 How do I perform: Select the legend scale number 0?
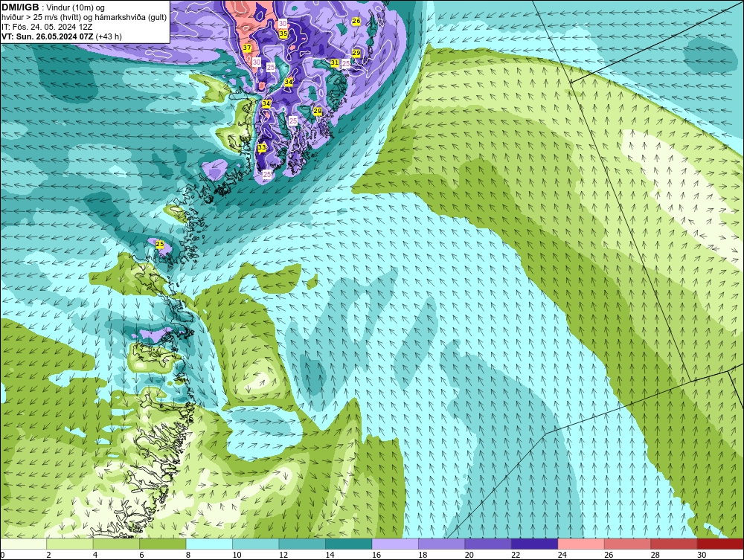tap(2, 555)
